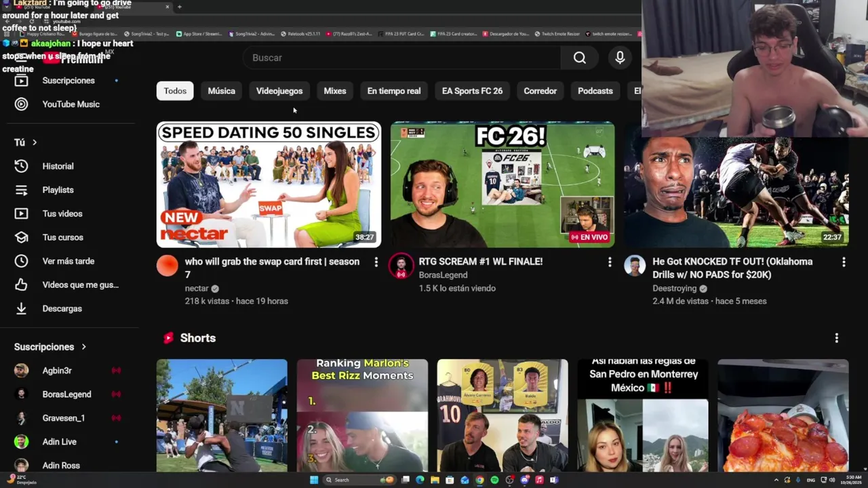Open 'Ranking Marlon's Best Rizz Moments' short
The height and width of the screenshot is (488, 868).
coord(362,415)
